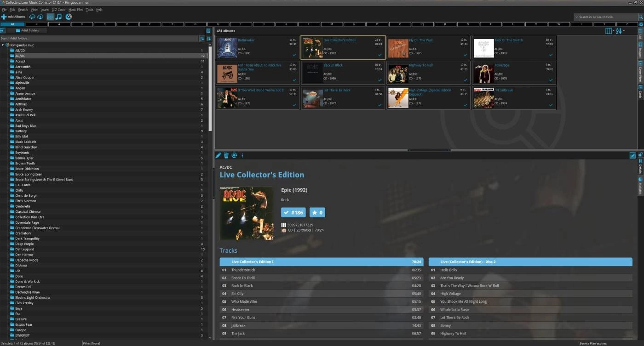The image size is (644, 346).
Task: Click the Search Artist folders field
Action: pos(99,38)
